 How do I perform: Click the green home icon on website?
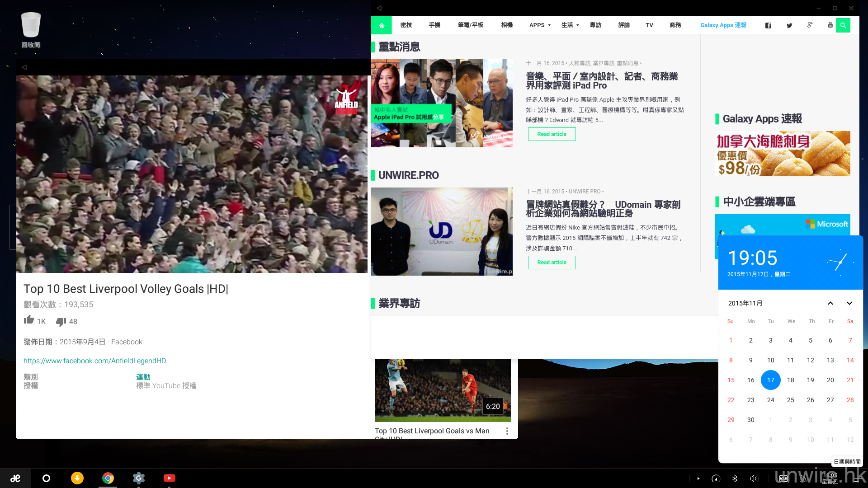click(x=382, y=25)
